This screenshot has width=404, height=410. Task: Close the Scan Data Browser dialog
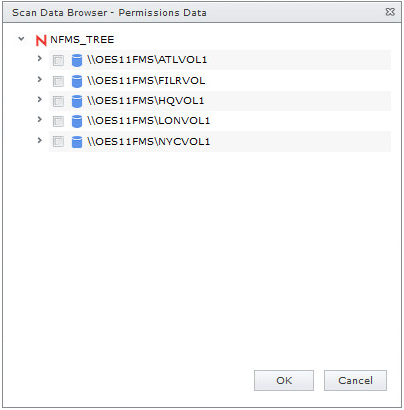(390, 12)
